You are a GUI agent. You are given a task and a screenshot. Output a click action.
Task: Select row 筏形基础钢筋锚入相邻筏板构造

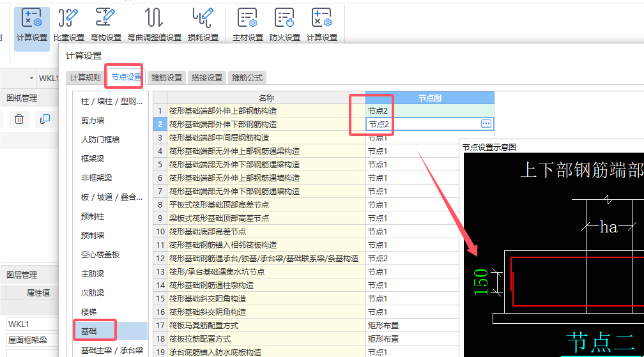(x=266, y=245)
